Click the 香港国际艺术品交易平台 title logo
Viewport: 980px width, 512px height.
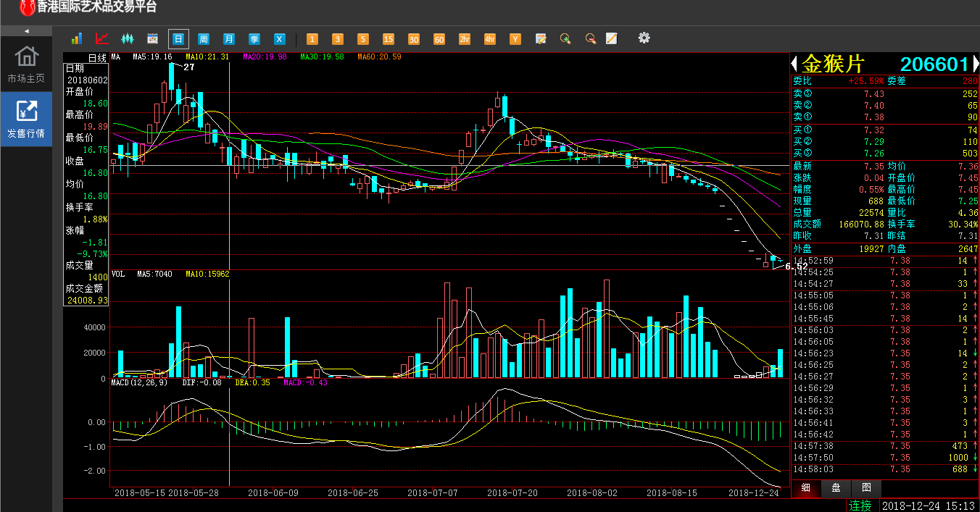pos(88,7)
